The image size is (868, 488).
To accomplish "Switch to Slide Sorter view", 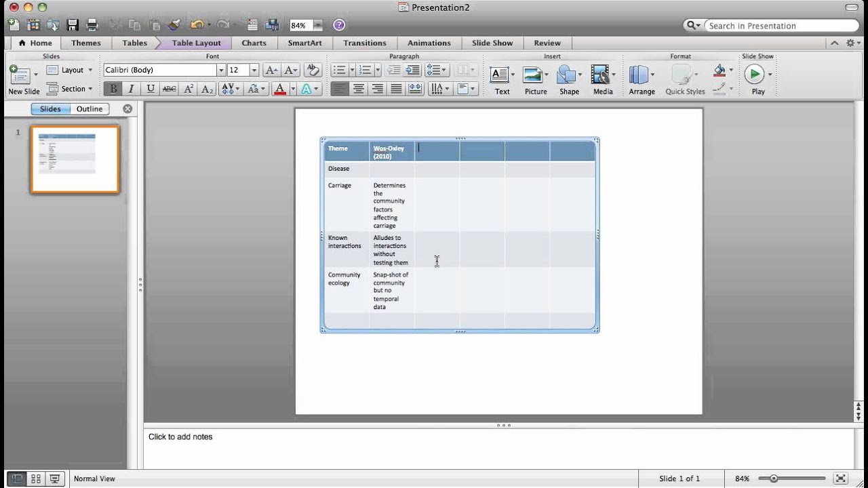I will (36, 479).
